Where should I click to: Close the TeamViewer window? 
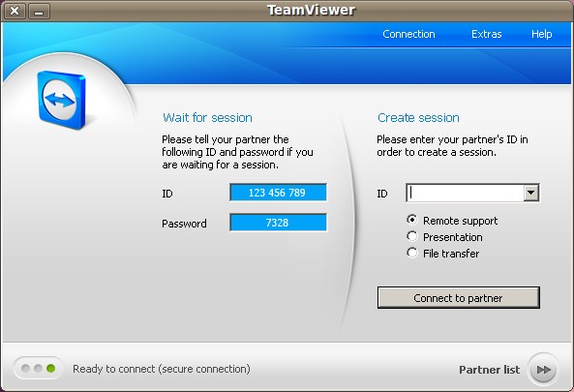coord(15,11)
